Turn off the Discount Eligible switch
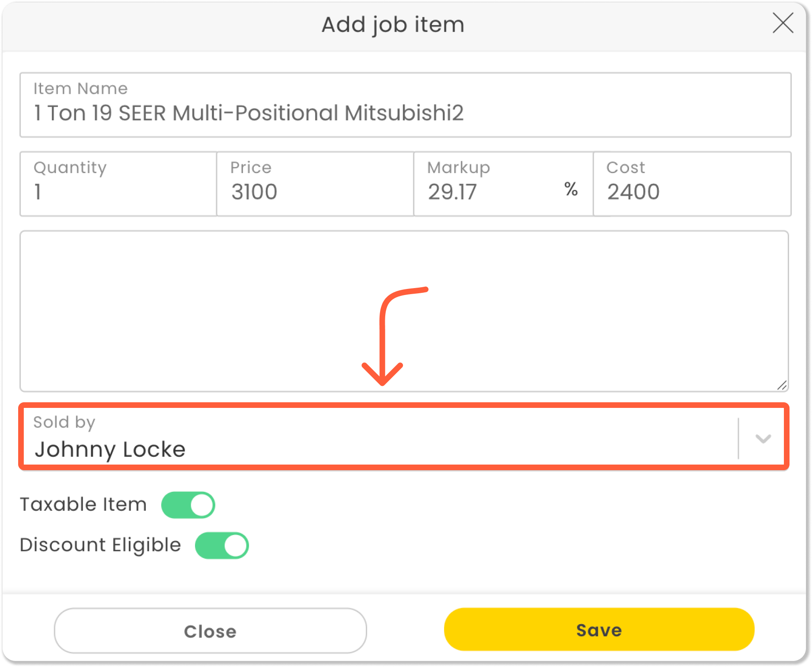Image resolution: width=812 pixels, height=667 pixels. (x=222, y=545)
